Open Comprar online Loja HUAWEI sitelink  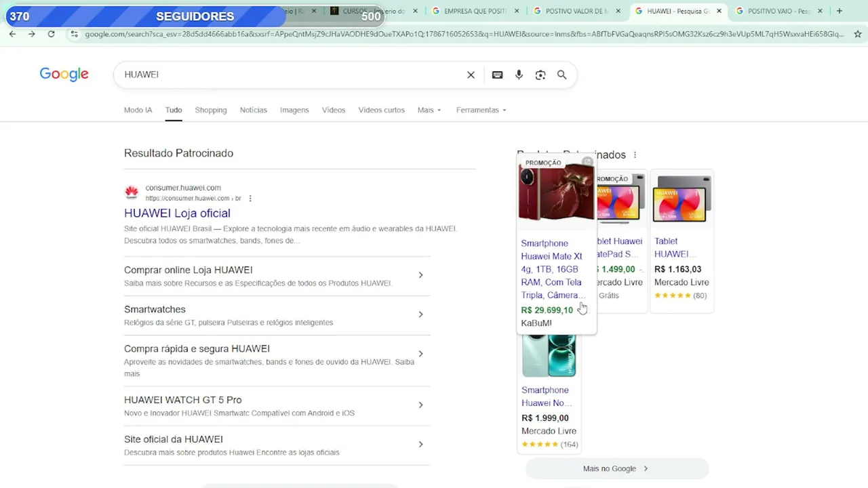188,270
